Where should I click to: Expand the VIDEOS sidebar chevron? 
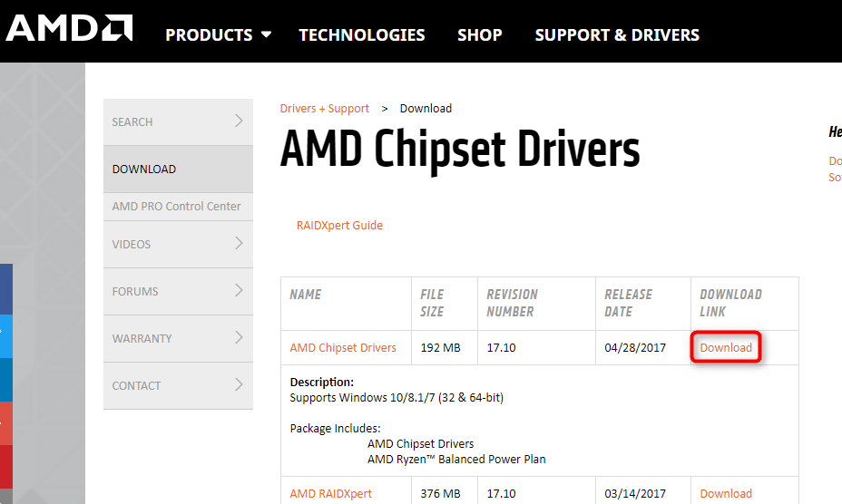(239, 244)
